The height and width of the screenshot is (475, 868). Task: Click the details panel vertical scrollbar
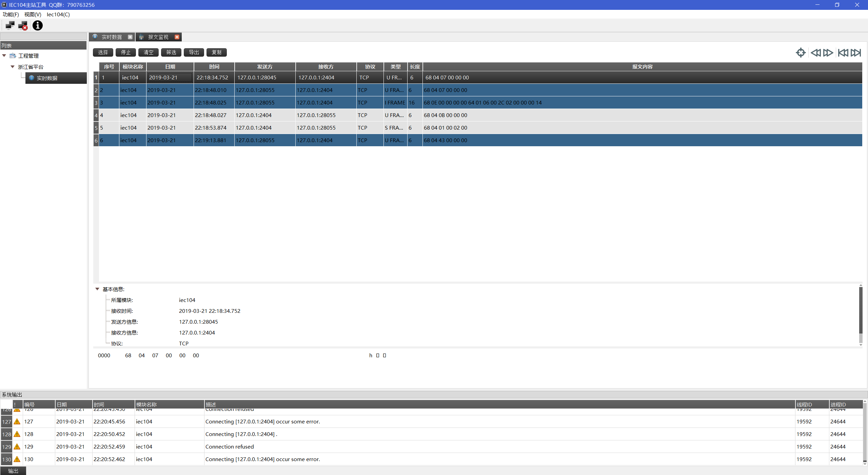pyautogui.click(x=861, y=310)
